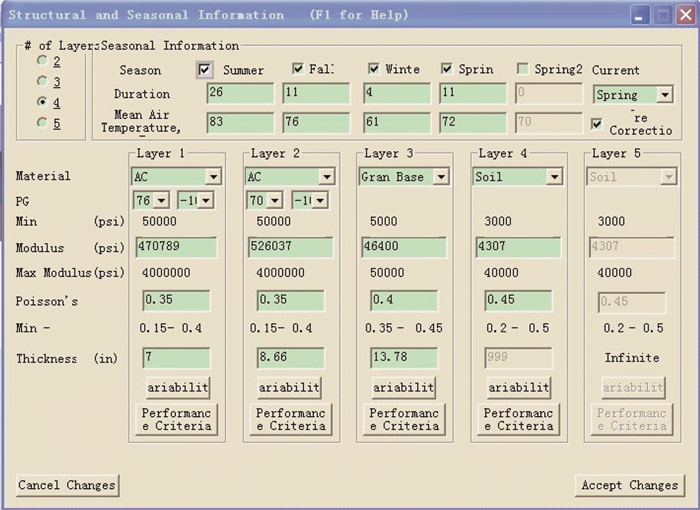The image size is (700, 510).
Task: Open Layer 4 Soil material dropdown
Action: pos(554,177)
